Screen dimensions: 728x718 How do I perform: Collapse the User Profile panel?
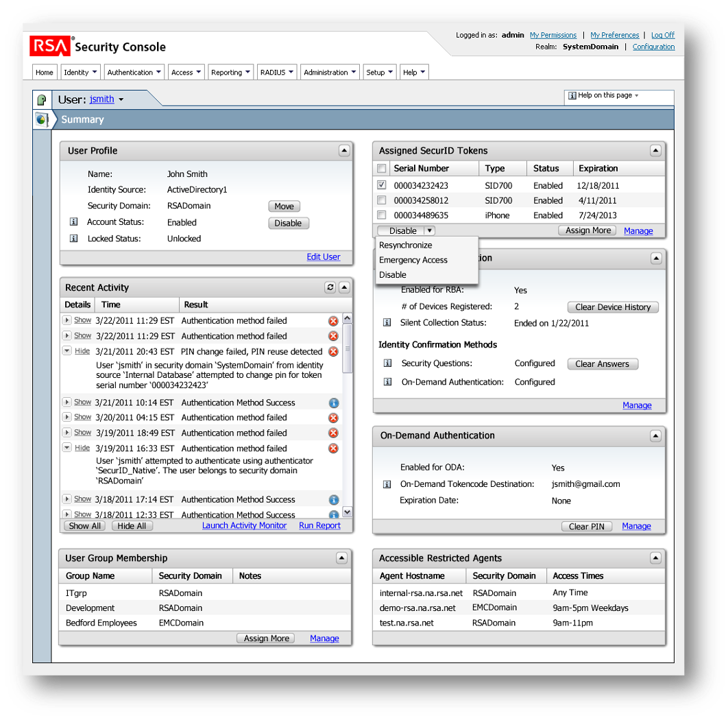344,150
